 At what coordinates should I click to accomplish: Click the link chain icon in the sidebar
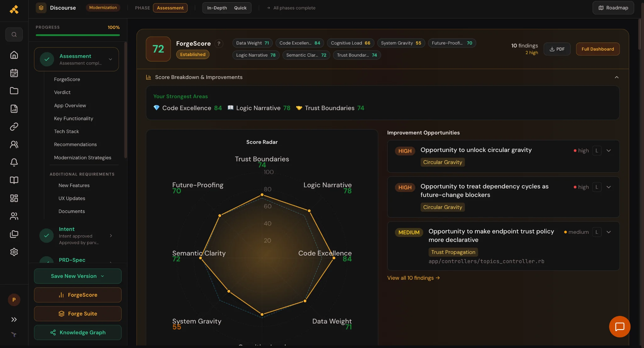pos(14,127)
